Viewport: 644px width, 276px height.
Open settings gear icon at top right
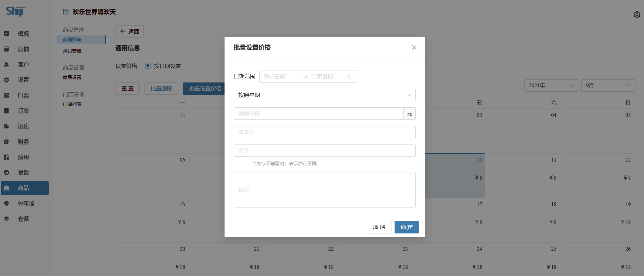point(637,15)
